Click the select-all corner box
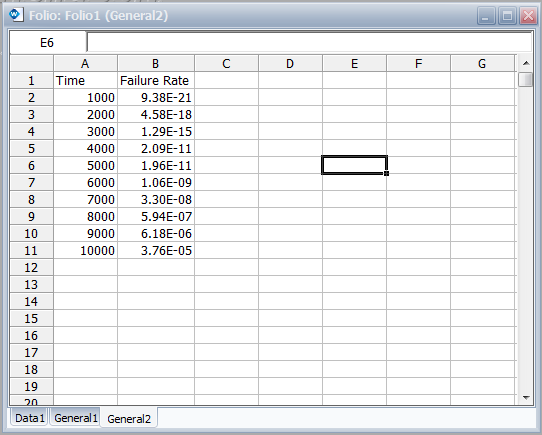This screenshot has height=435, width=542. (x=31, y=64)
